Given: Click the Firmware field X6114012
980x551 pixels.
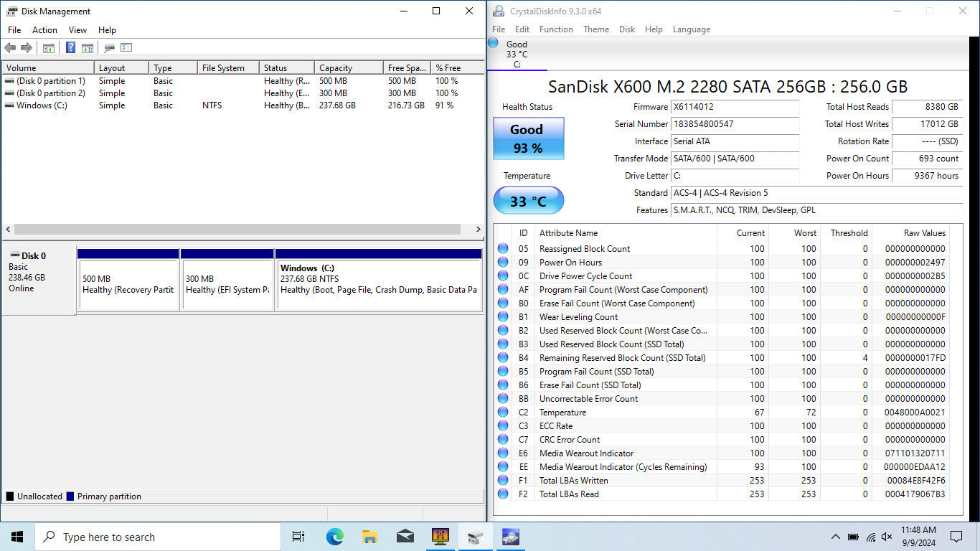Looking at the screenshot, I should [x=735, y=107].
